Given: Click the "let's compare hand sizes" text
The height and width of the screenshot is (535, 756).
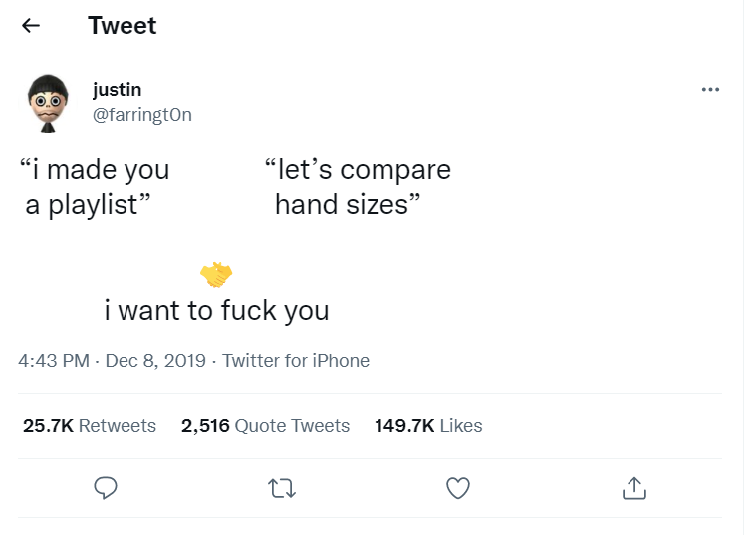Looking at the screenshot, I should (x=357, y=187).
